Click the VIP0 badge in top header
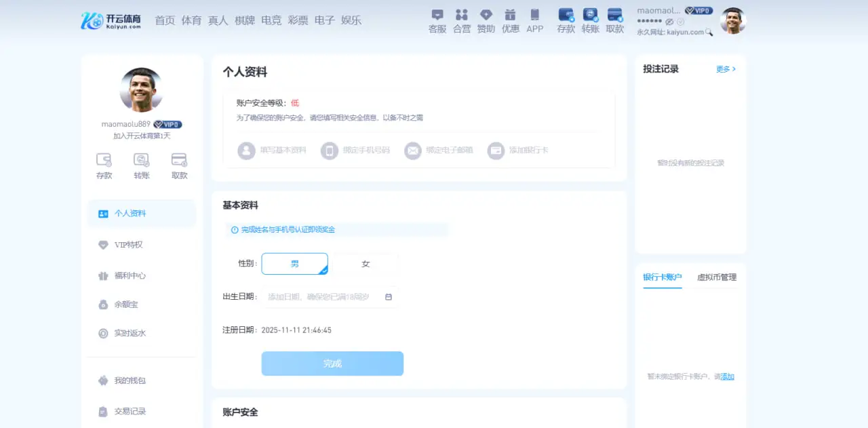 coord(698,11)
